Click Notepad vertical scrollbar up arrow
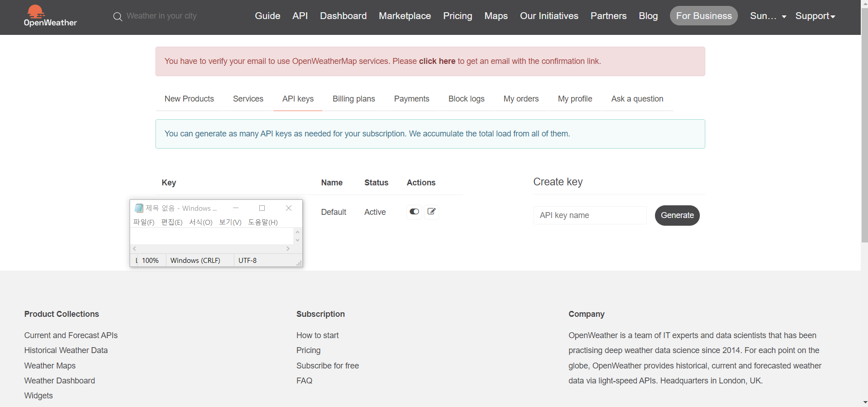 coord(297,232)
